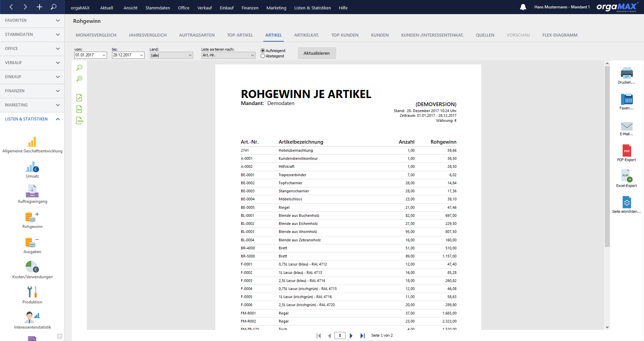Open the notifications bell
Image resolution: width=644 pixels, height=341 pixels.
click(523, 7)
